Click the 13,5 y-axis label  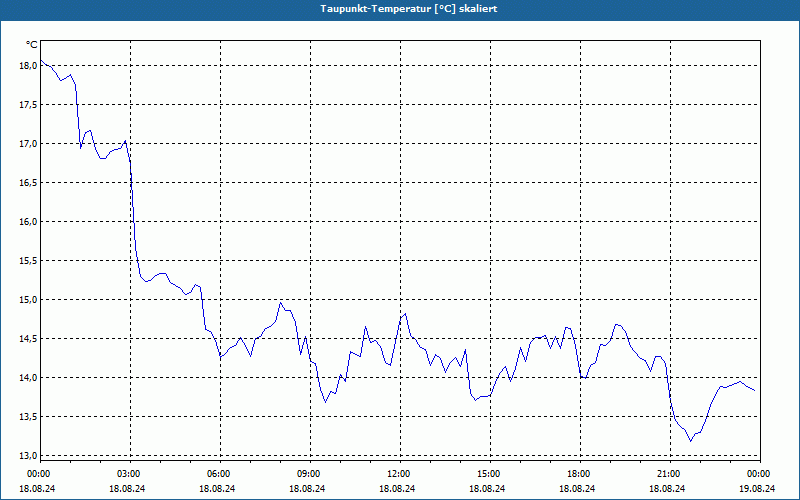tap(29, 417)
